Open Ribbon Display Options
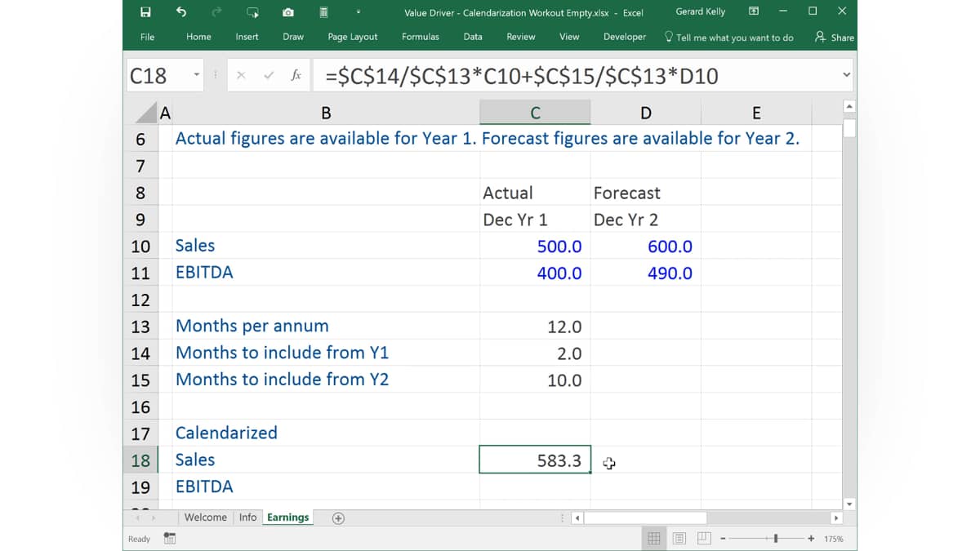Image resolution: width=980 pixels, height=551 pixels. point(753,11)
